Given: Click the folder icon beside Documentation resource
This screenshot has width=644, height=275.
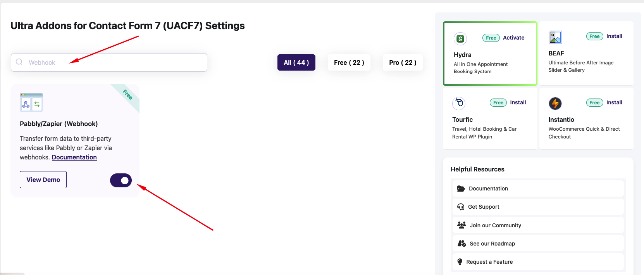Looking at the screenshot, I should [461, 189].
